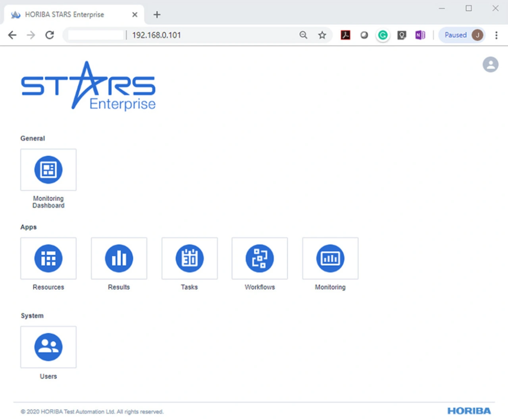Click the STARS Enterprise logo
Viewport: 508px width, 420px height.
click(88, 86)
